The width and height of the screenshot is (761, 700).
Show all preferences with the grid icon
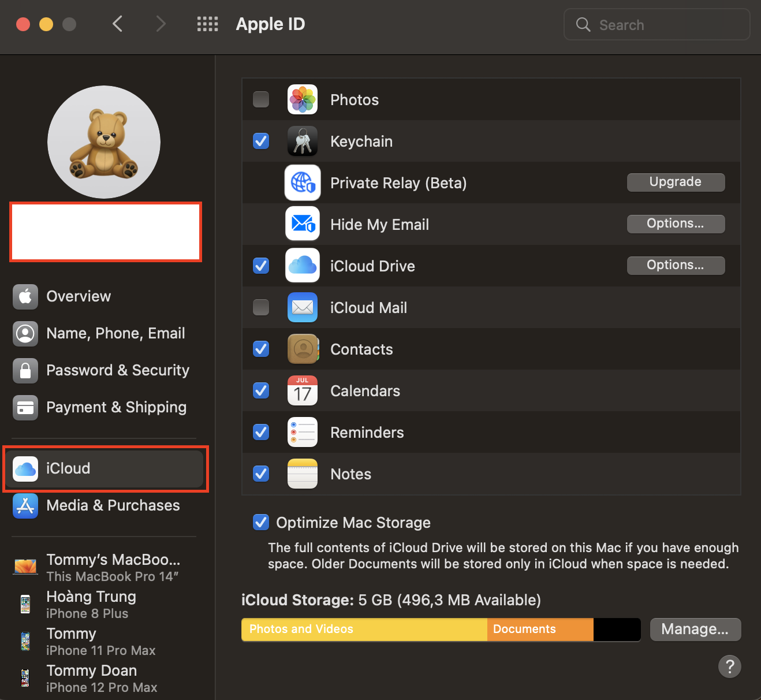click(x=207, y=24)
